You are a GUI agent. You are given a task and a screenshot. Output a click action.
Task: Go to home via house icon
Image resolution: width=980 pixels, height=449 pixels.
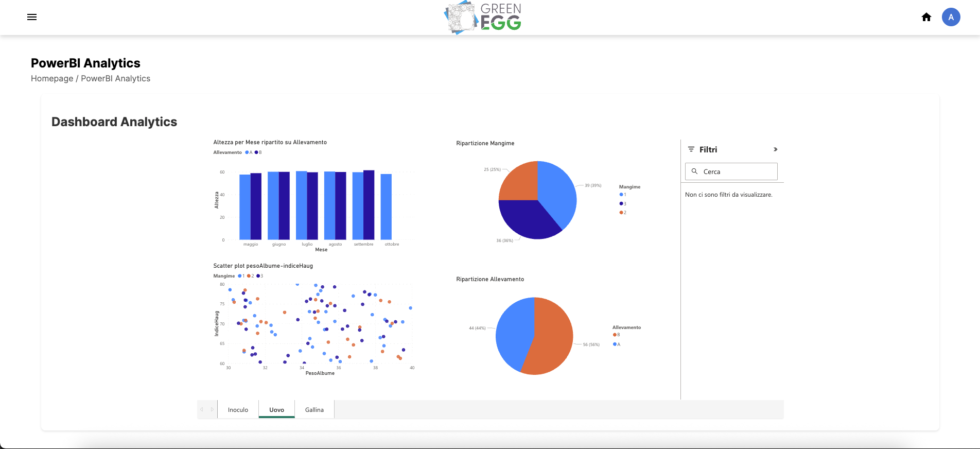[x=926, y=17]
